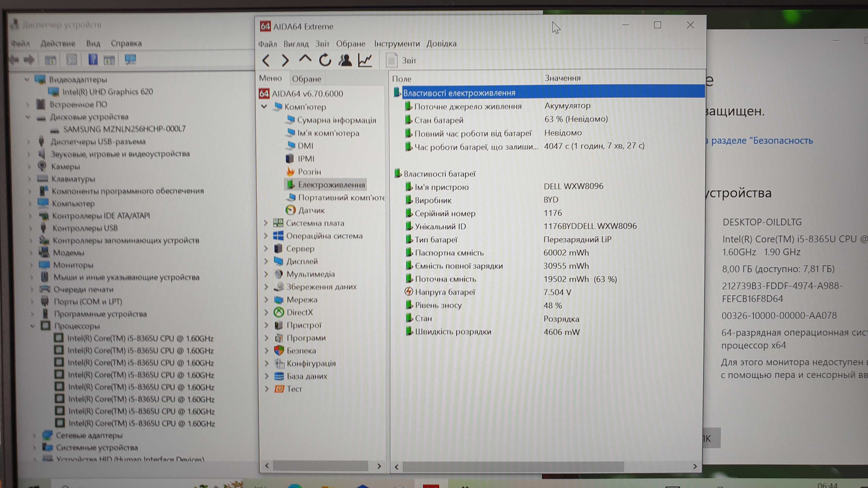Click the Сетевые адаптеры icon in Device Manager

[x=48, y=435]
